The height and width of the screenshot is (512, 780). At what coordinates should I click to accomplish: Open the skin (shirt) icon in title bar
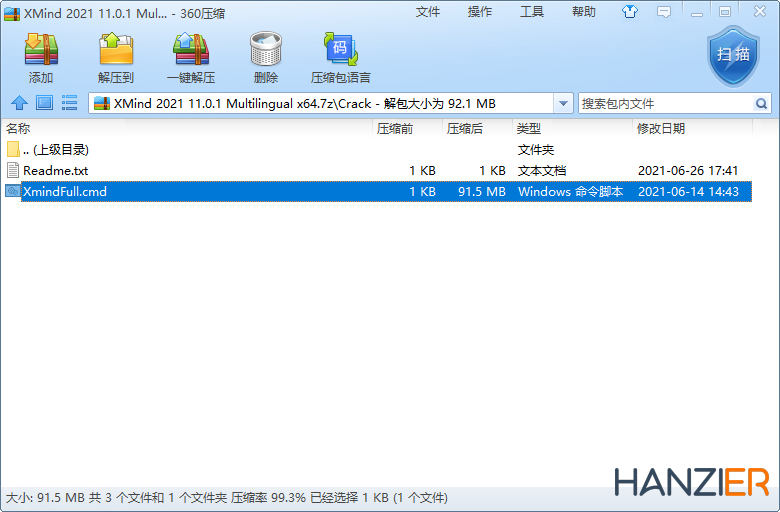629,12
